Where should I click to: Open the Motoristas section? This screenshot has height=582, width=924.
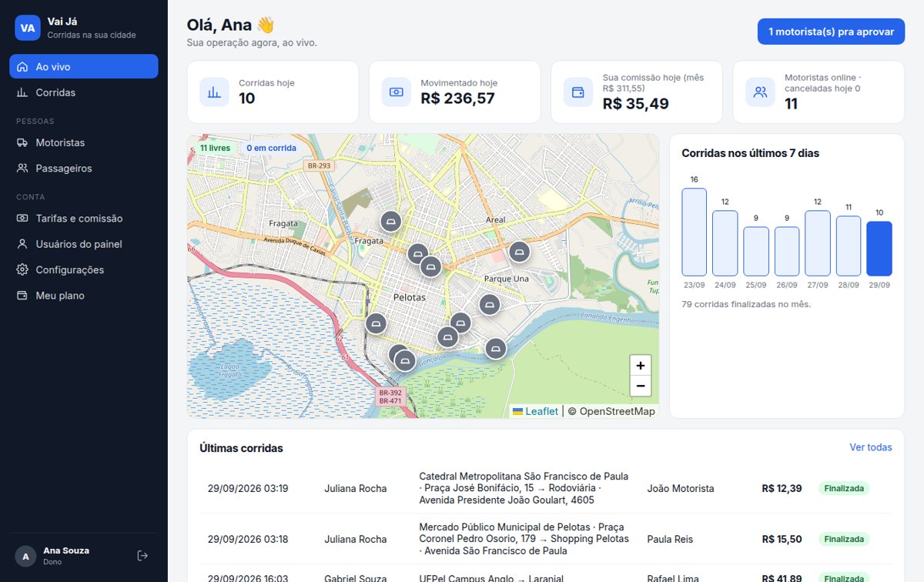pyautogui.click(x=84, y=142)
